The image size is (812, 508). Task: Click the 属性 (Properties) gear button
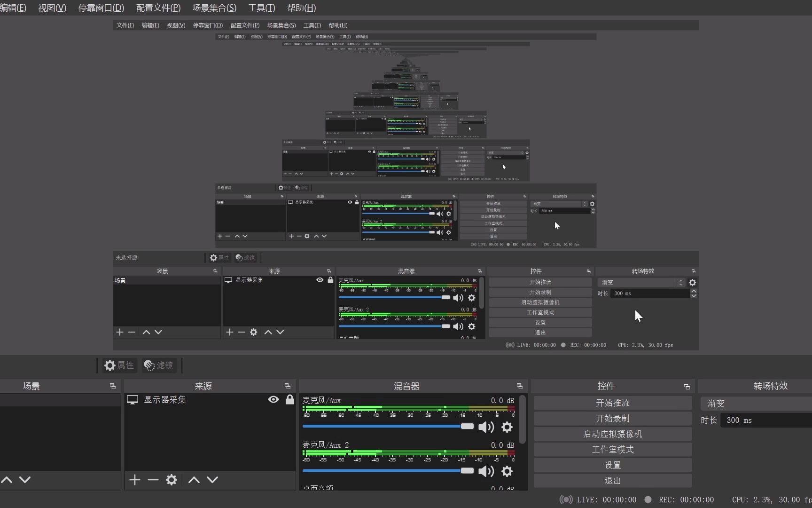point(119,365)
